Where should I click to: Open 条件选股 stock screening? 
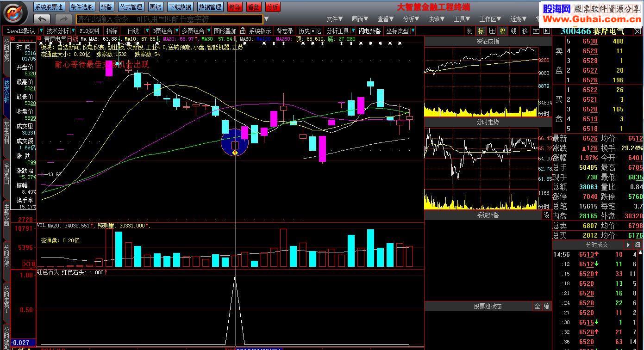pos(82,7)
